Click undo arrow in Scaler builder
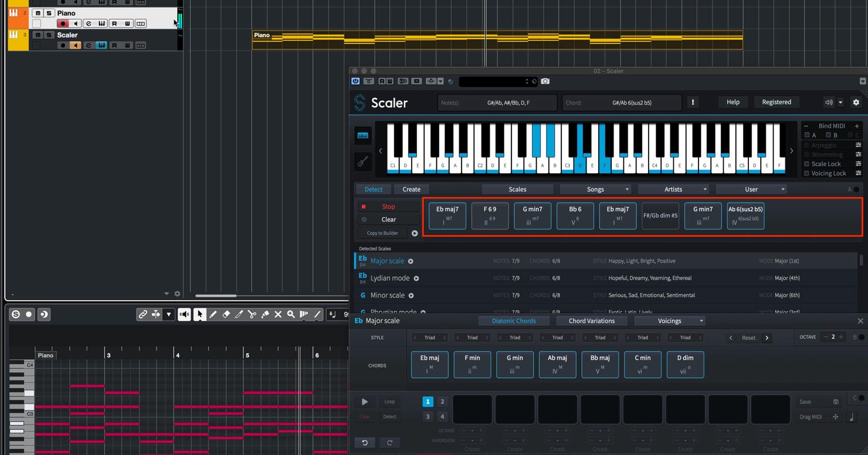The width and height of the screenshot is (868, 455). click(x=365, y=443)
